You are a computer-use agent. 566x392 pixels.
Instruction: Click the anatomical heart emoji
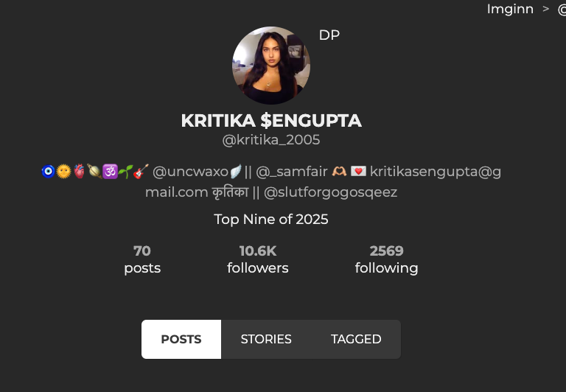pyautogui.click(x=79, y=172)
